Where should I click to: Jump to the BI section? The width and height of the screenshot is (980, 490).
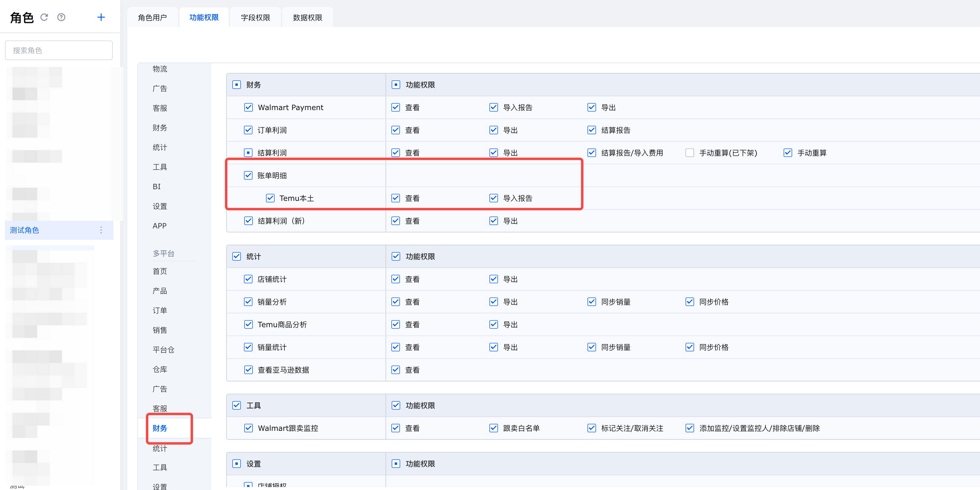(157, 186)
